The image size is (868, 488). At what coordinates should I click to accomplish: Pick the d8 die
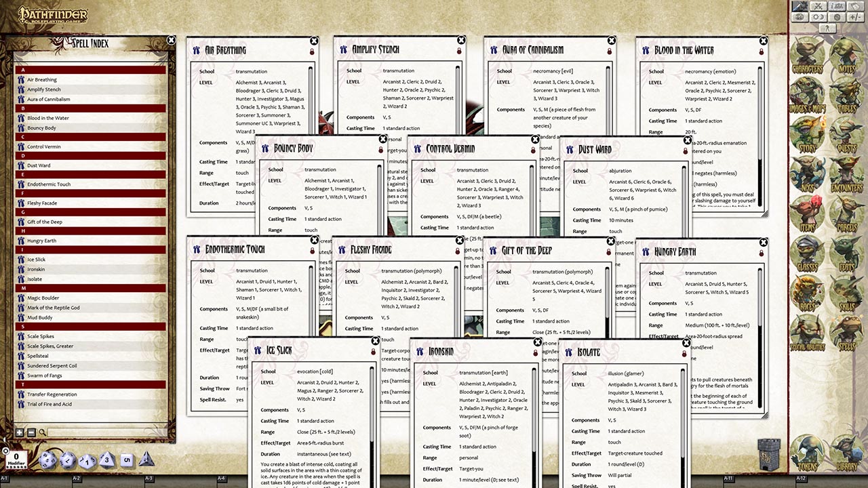pyautogui.click(x=107, y=460)
